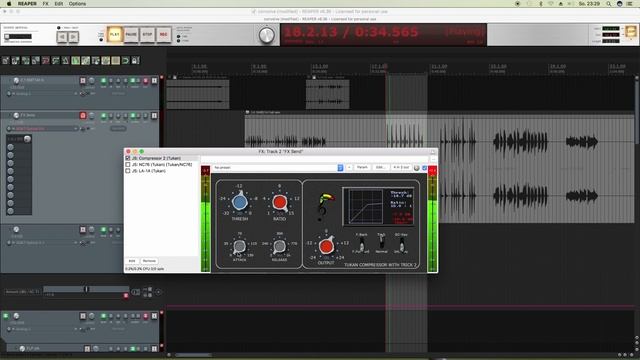Click the REC transport button
The image size is (640, 360).
164,34
